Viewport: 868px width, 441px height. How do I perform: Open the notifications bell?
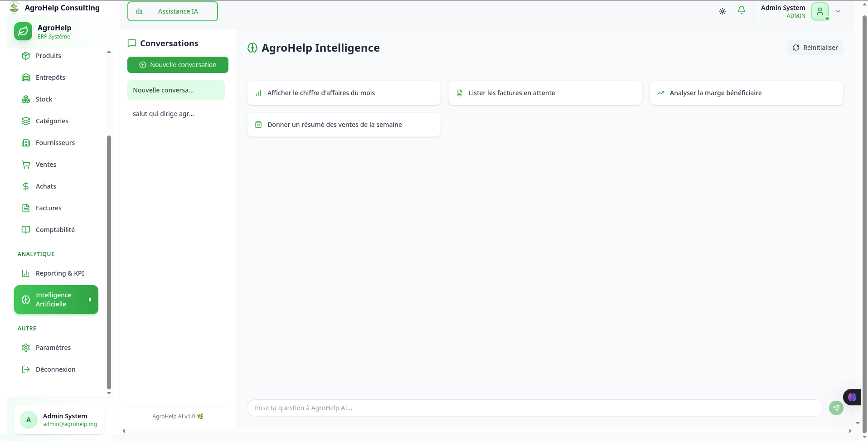(x=742, y=10)
